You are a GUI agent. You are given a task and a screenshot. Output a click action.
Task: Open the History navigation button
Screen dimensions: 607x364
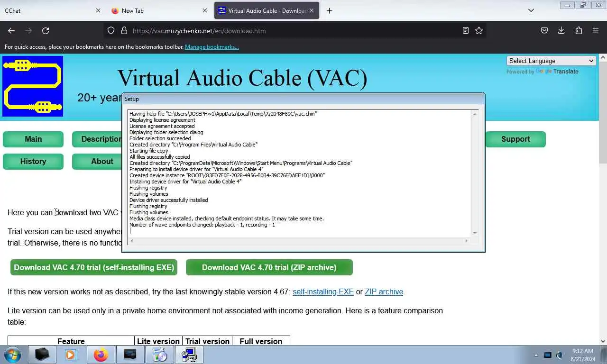coord(33,161)
